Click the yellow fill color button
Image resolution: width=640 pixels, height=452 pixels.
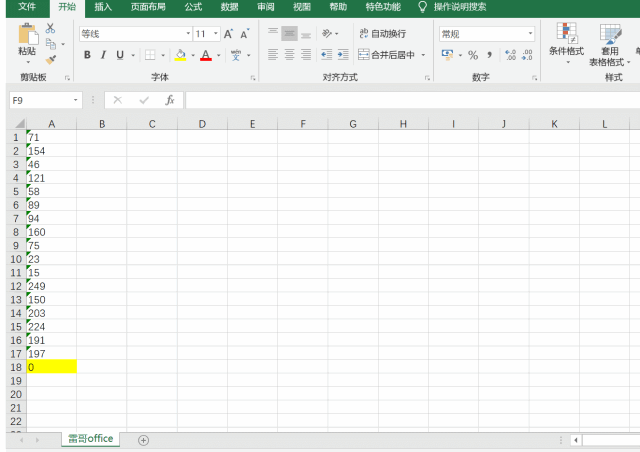[x=180, y=55]
